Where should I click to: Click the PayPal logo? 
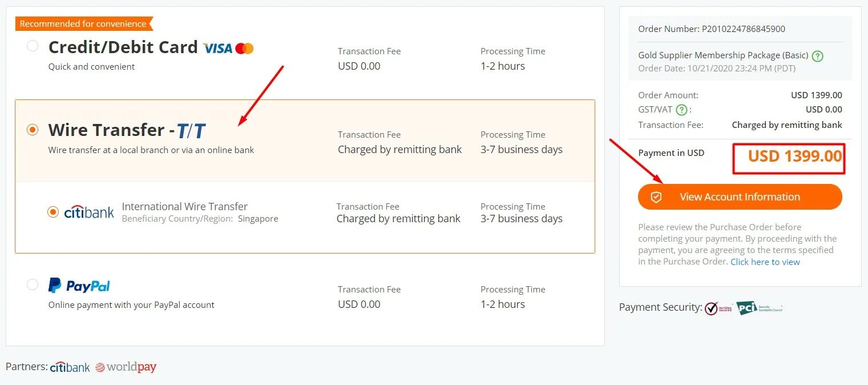coord(79,286)
